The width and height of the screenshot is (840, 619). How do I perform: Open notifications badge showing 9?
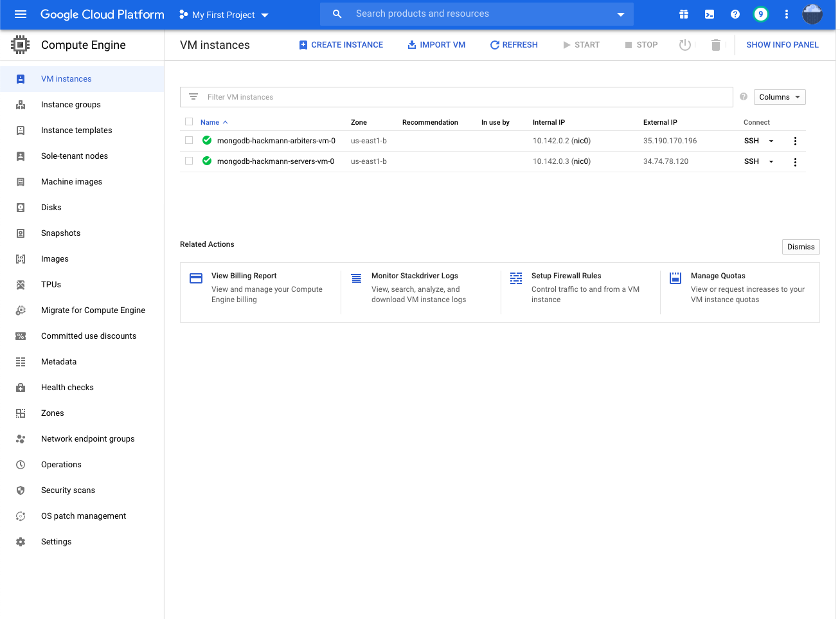761,14
